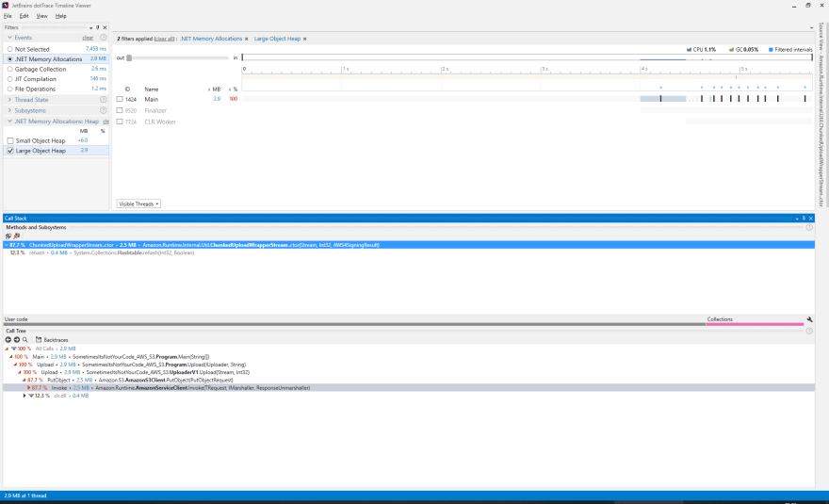The height and width of the screenshot is (504, 829).
Task: Expand the Thread State filter section
Action: pyautogui.click(x=9, y=100)
